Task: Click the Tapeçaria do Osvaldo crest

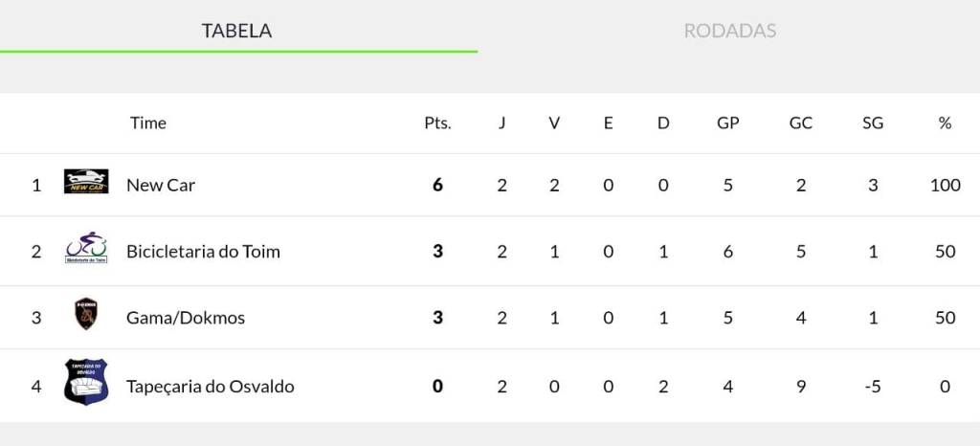Action: click(86, 381)
